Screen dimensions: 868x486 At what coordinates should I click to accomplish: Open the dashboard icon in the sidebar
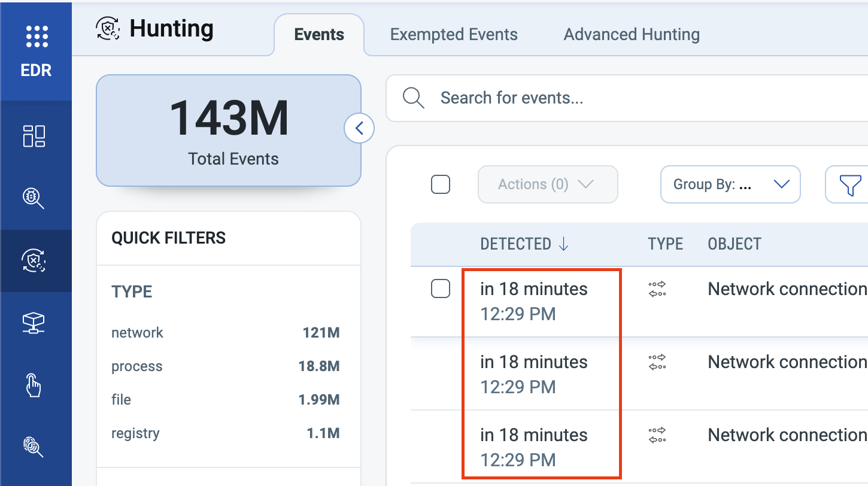(34, 136)
